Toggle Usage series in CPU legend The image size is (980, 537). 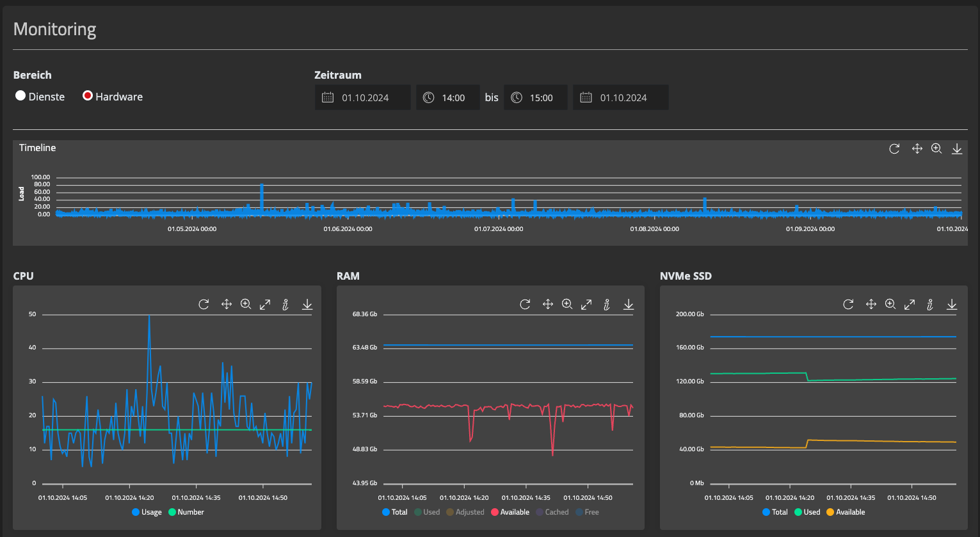147,512
